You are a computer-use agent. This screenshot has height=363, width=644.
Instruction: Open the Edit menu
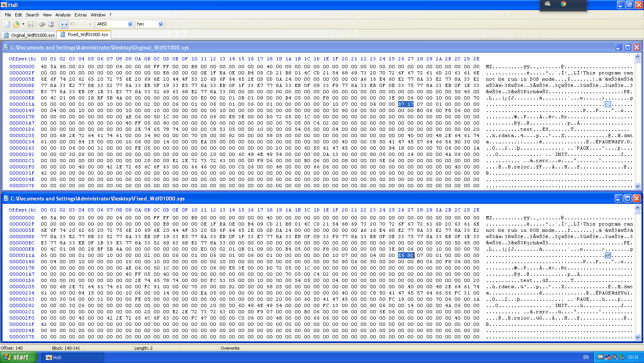point(18,15)
